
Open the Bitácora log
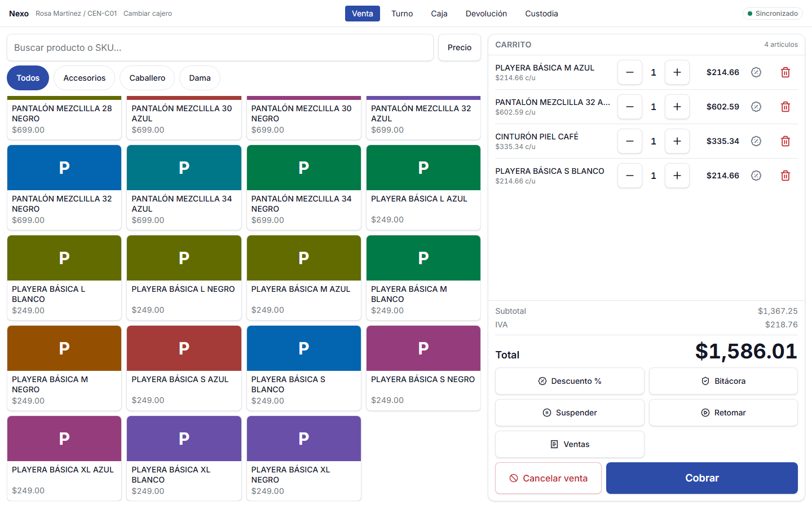(723, 381)
